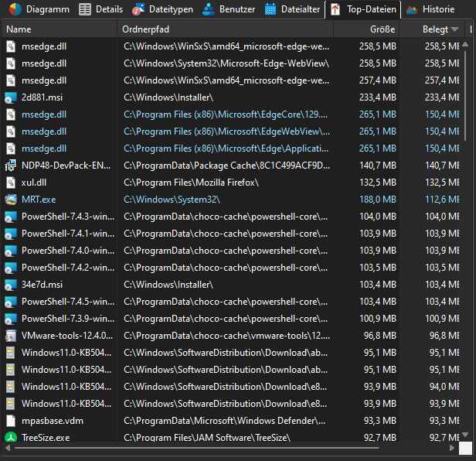Select the VMware-tools-12.4.0... file name
Viewport: 476px width, 461px height.
pos(67,336)
